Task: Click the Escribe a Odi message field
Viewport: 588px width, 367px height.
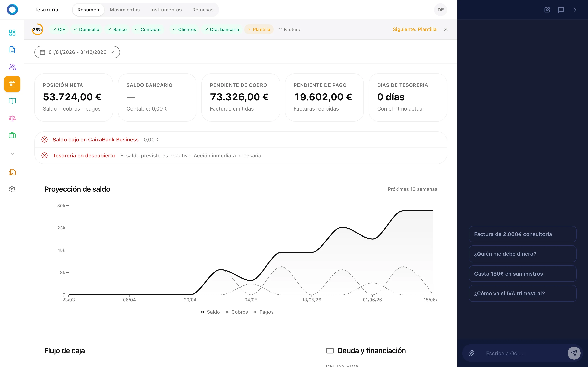Action: click(522, 353)
